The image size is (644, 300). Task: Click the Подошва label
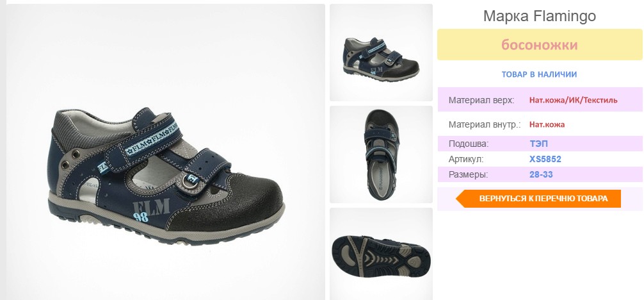click(469, 144)
